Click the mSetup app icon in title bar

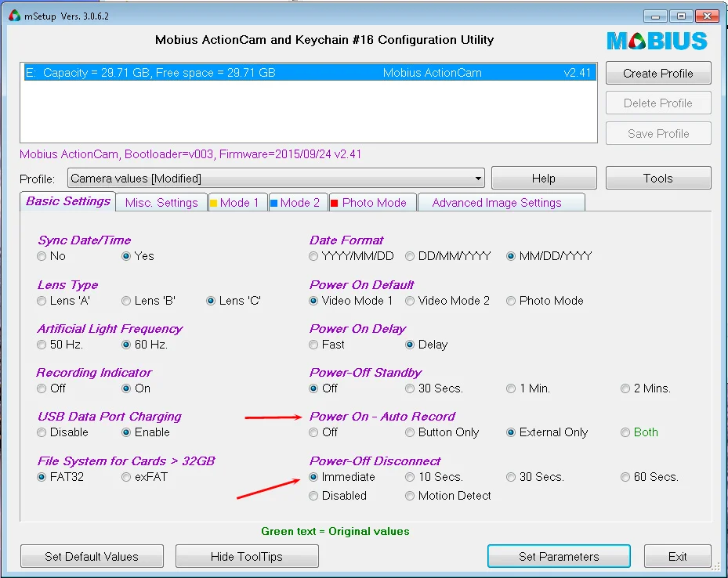click(x=14, y=16)
